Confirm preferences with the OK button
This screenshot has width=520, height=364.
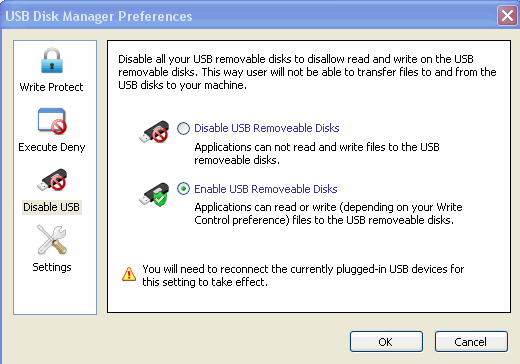click(x=386, y=342)
